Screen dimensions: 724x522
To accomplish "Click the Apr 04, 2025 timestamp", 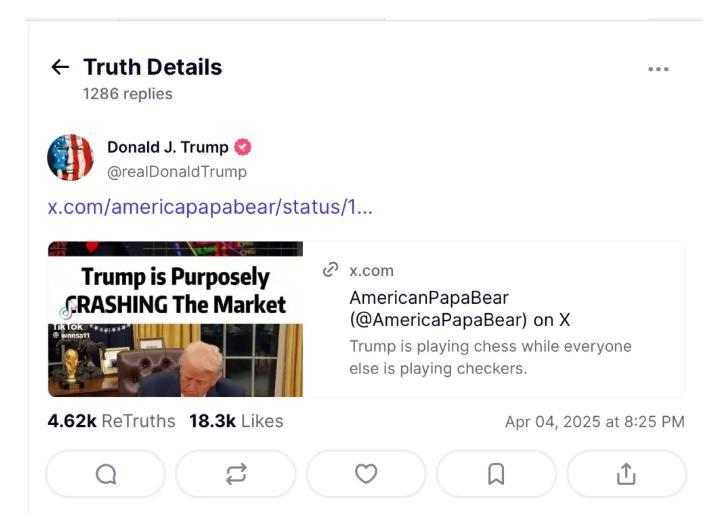I will [594, 422].
